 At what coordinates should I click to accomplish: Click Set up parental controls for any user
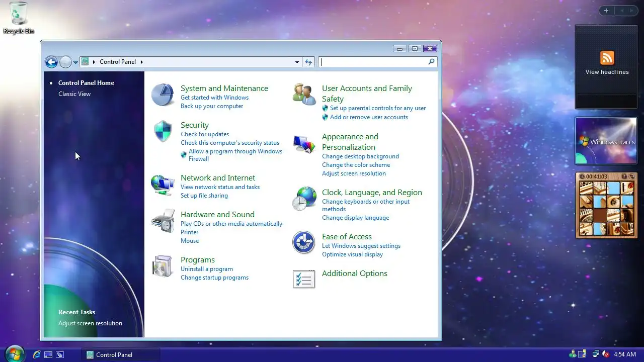[x=378, y=108]
